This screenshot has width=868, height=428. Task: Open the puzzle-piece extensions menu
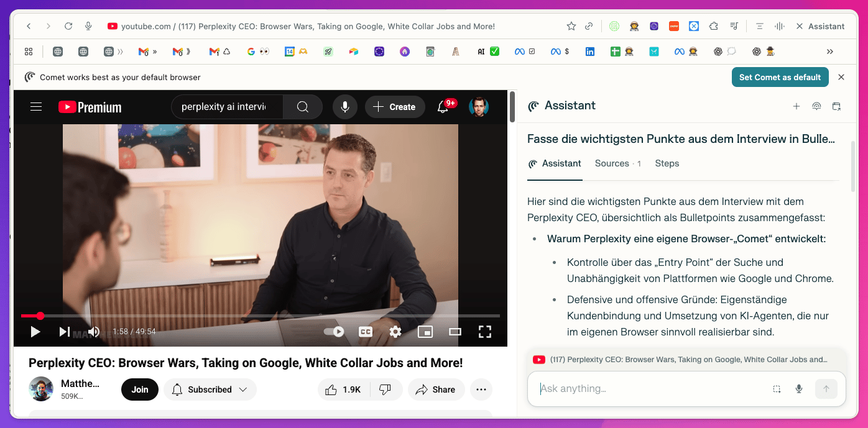[714, 26]
